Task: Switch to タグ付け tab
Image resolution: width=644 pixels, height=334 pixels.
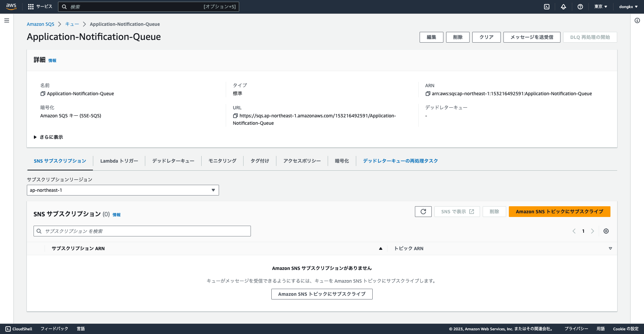Action: (260, 161)
